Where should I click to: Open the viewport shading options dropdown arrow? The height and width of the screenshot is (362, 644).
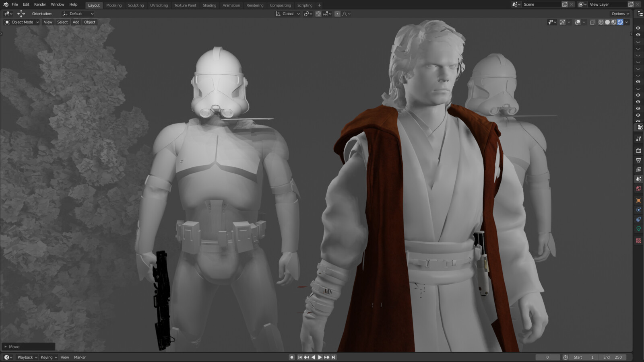[627, 22]
